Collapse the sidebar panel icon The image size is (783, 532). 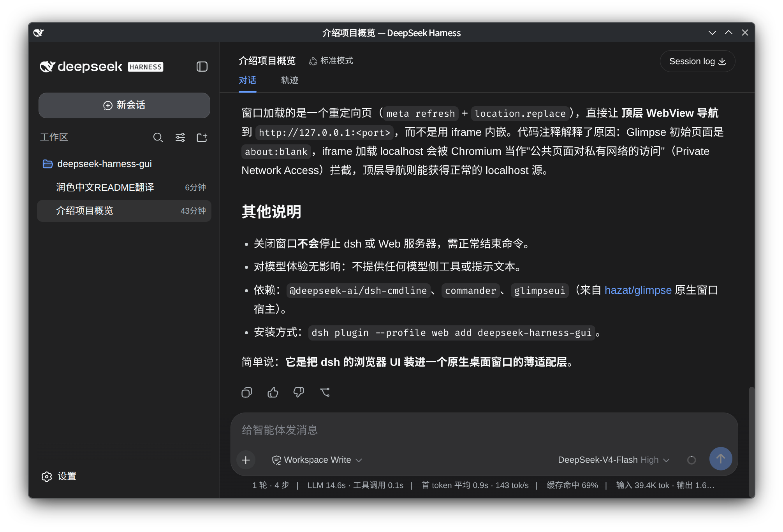pyautogui.click(x=202, y=67)
